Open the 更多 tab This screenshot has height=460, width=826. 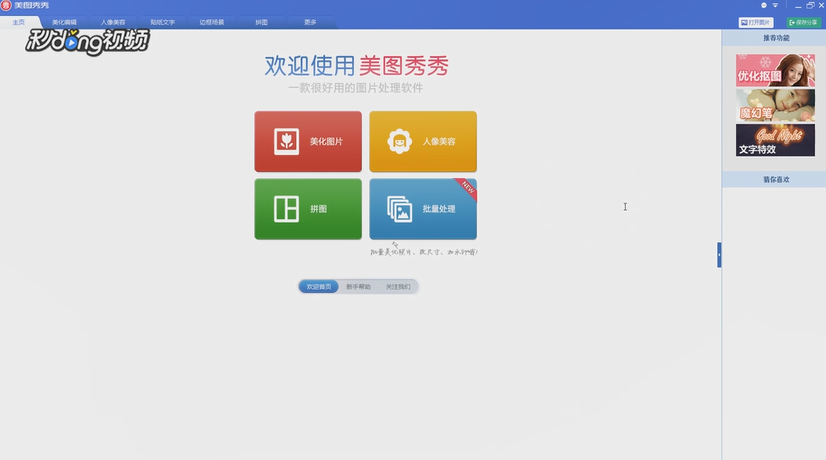tap(310, 22)
